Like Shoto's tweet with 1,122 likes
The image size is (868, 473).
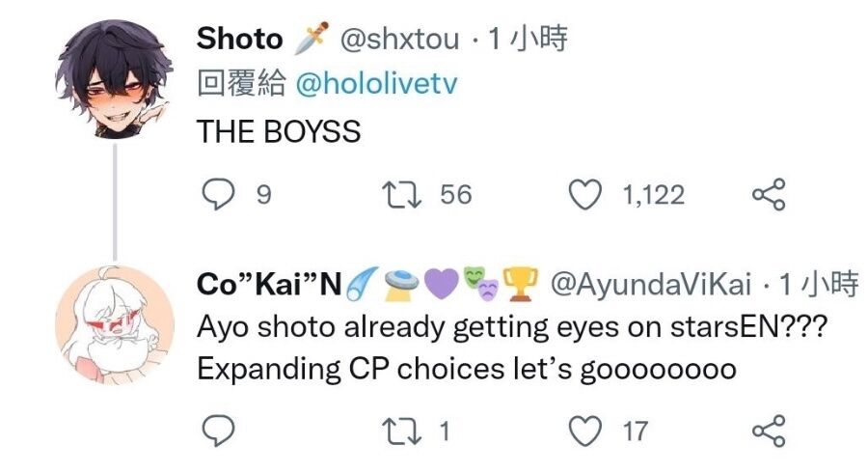(x=585, y=195)
